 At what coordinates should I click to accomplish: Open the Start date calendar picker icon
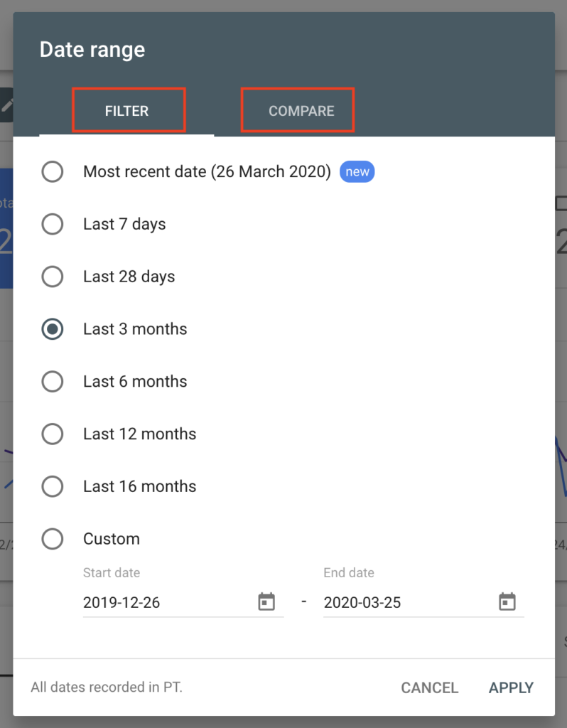coord(266,601)
